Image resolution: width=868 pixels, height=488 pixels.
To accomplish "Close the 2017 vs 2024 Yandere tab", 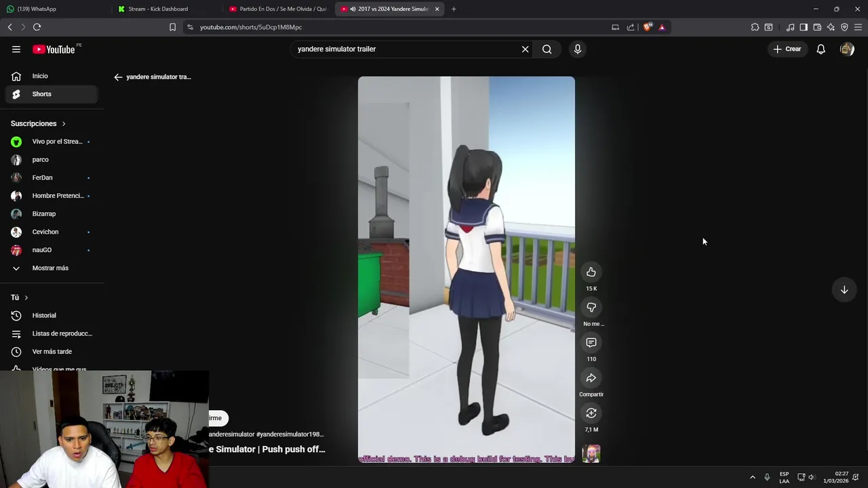I will (437, 9).
